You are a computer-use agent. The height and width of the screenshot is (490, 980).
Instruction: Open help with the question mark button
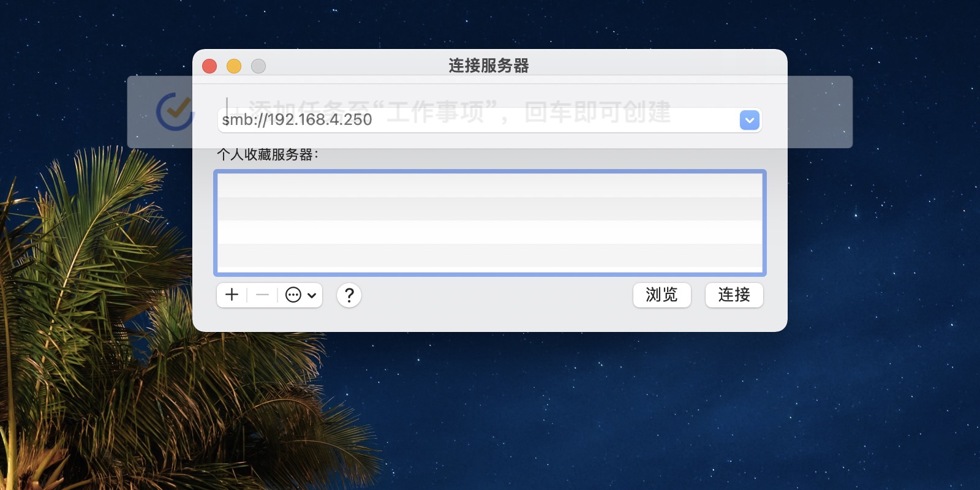click(349, 295)
